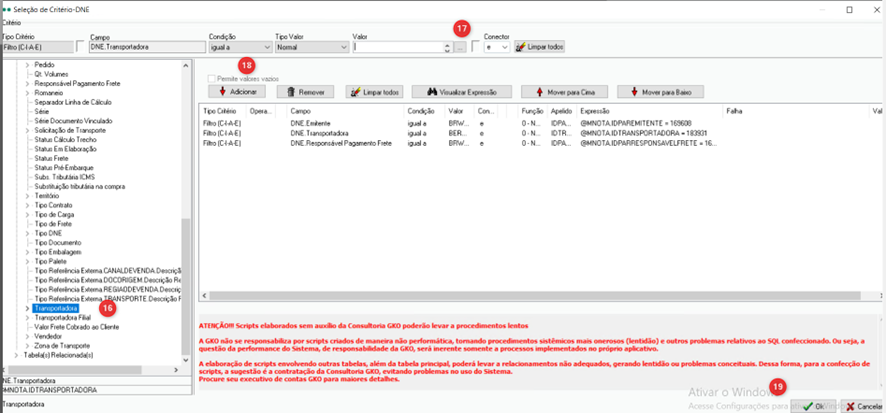This screenshot has width=886, height=413.
Task: Click the trash can icon on Remover
Action: [291, 92]
